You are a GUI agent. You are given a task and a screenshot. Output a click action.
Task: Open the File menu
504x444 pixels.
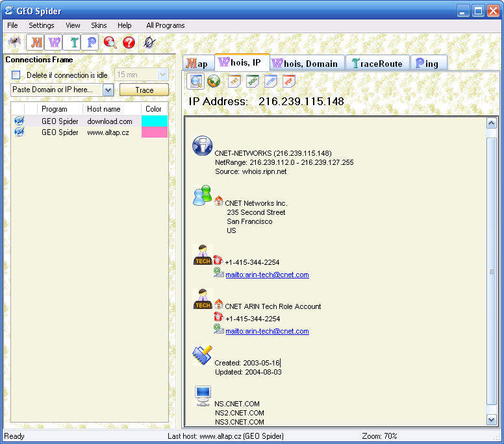click(12, 25)
